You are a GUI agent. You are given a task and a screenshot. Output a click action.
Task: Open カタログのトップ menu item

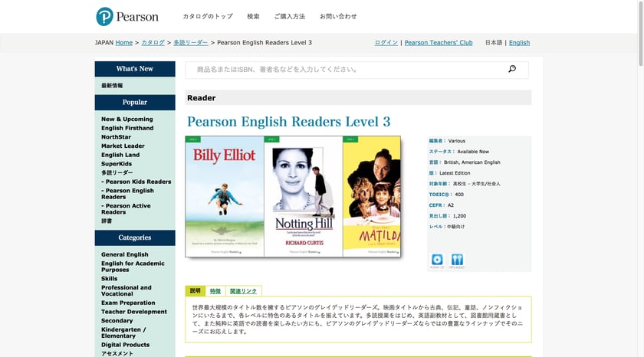click(x=208, y=16)
